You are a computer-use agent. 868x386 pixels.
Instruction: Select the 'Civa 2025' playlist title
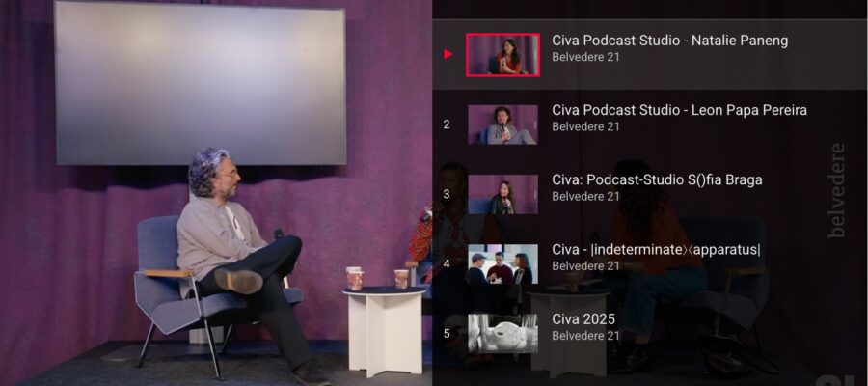583,318
